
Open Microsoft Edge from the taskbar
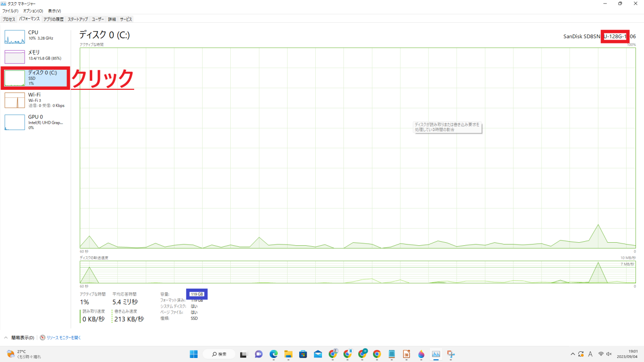click(x=273, y=354)
